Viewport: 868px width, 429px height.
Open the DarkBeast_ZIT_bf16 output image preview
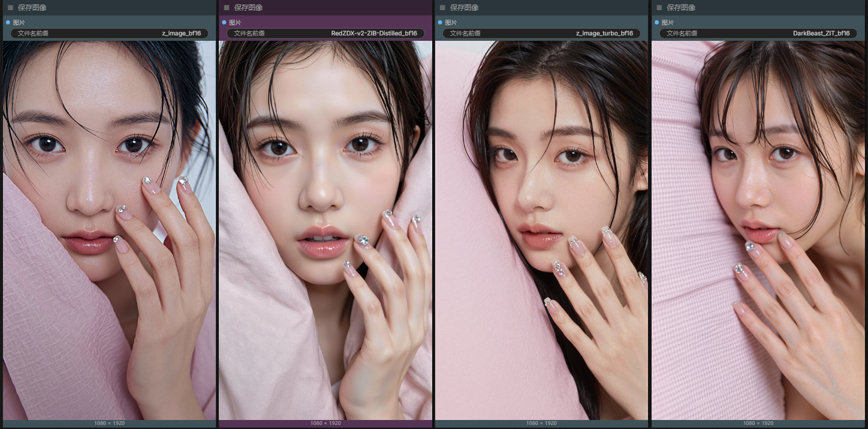pyautogui.click(x=758, y=230)
